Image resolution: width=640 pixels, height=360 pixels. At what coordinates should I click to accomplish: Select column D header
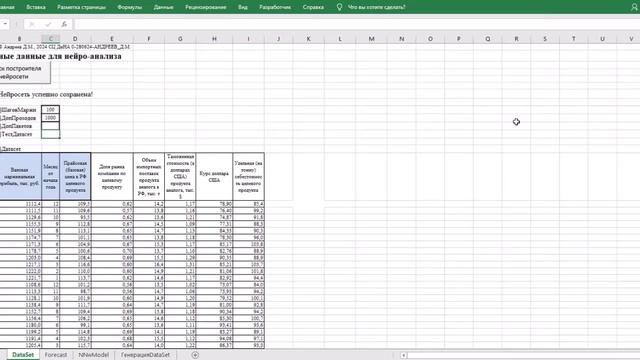75,39
